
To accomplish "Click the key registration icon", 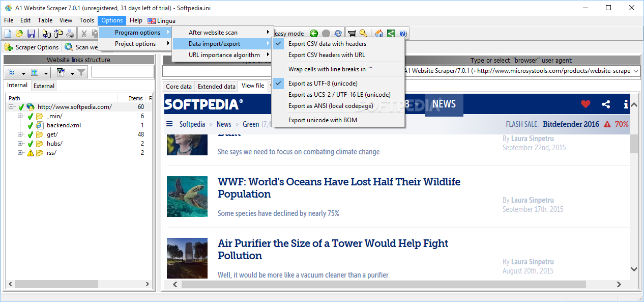I will coord(363,34).
